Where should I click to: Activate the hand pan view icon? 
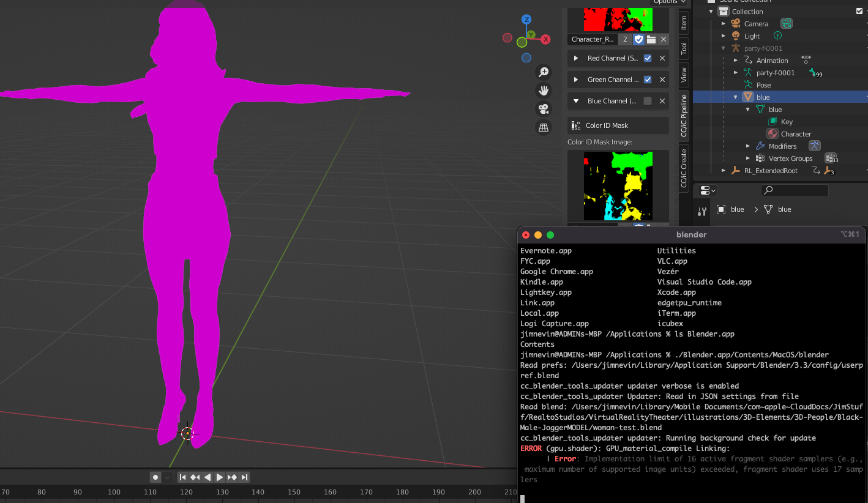(544, 90)
